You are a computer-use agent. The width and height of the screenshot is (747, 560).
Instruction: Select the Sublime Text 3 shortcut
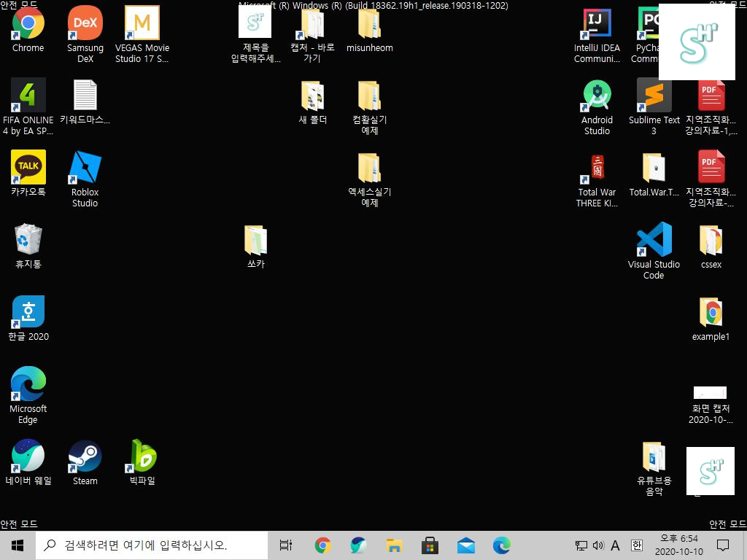pyautogui.click(x=654, y=106)
